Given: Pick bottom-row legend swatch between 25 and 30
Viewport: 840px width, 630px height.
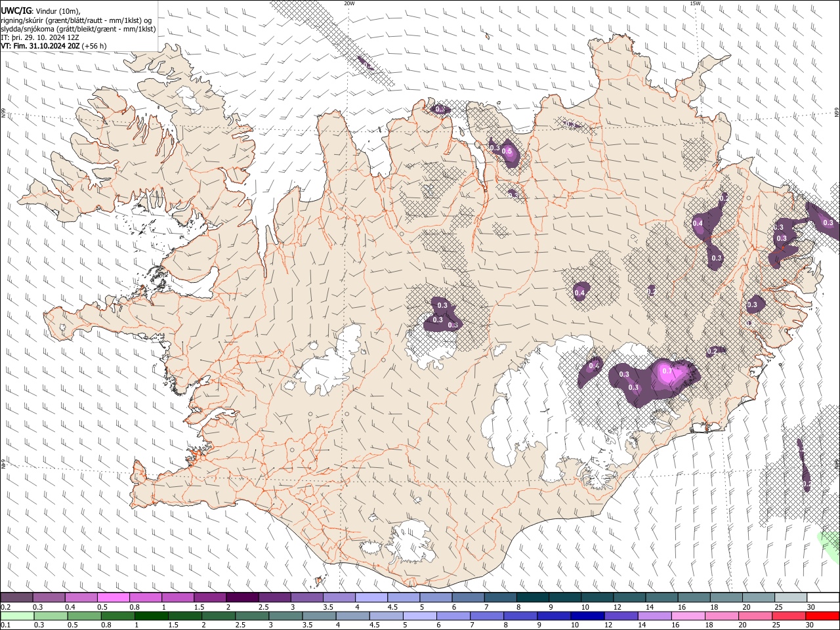Looking at the screenshot, I should [788, 616].
